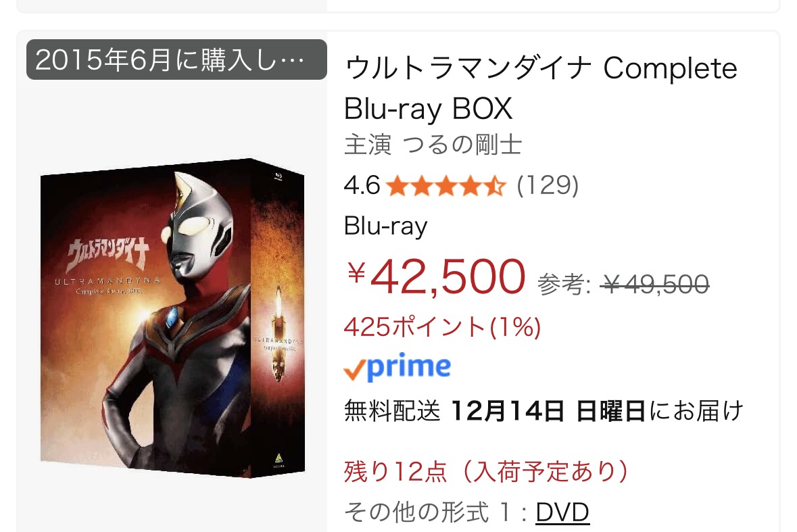Click the prime logo icon

(x=397, y=367)
